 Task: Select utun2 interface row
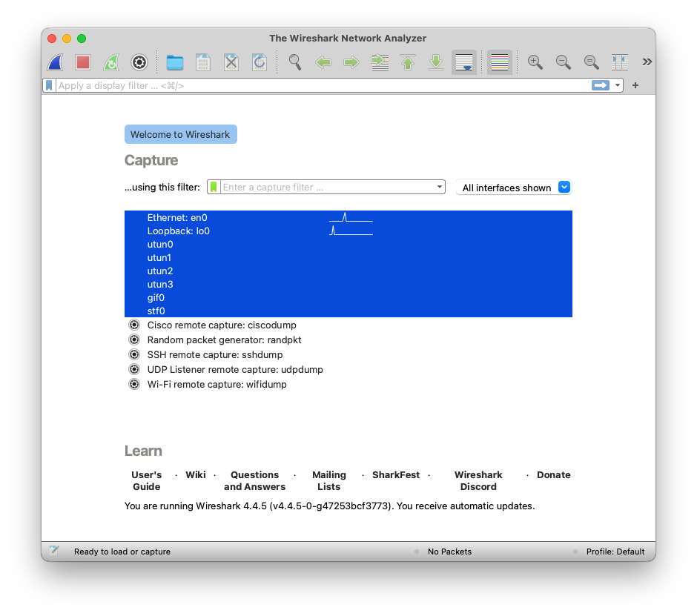[348, 271]
